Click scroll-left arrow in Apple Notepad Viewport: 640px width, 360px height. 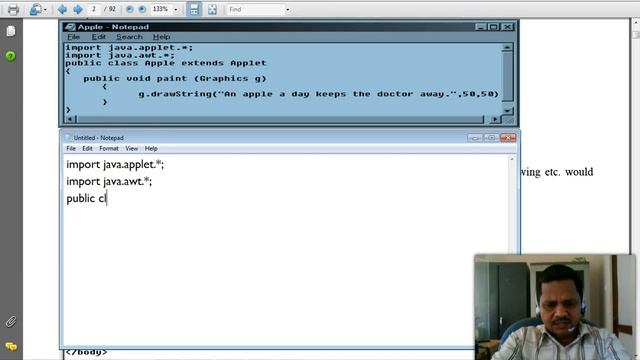[70, 119]
